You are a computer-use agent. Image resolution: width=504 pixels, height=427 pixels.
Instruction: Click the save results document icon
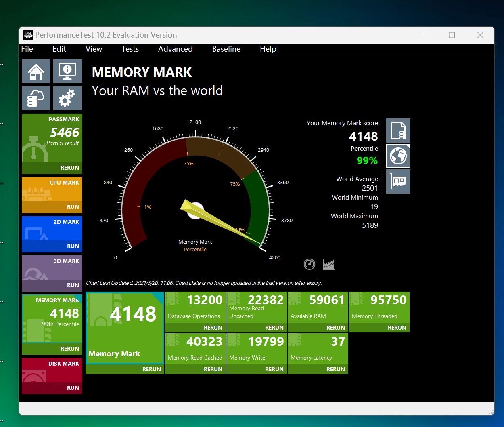point(398,130)
